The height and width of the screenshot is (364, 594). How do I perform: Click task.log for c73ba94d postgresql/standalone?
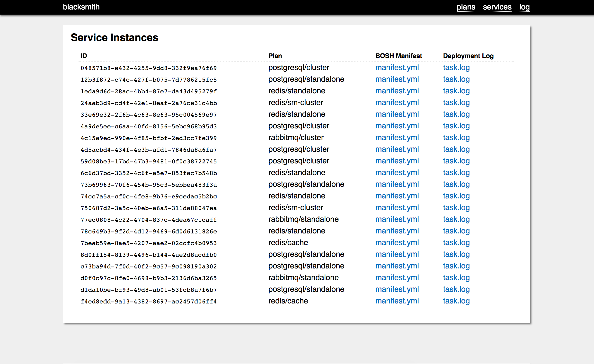(456, 266)
